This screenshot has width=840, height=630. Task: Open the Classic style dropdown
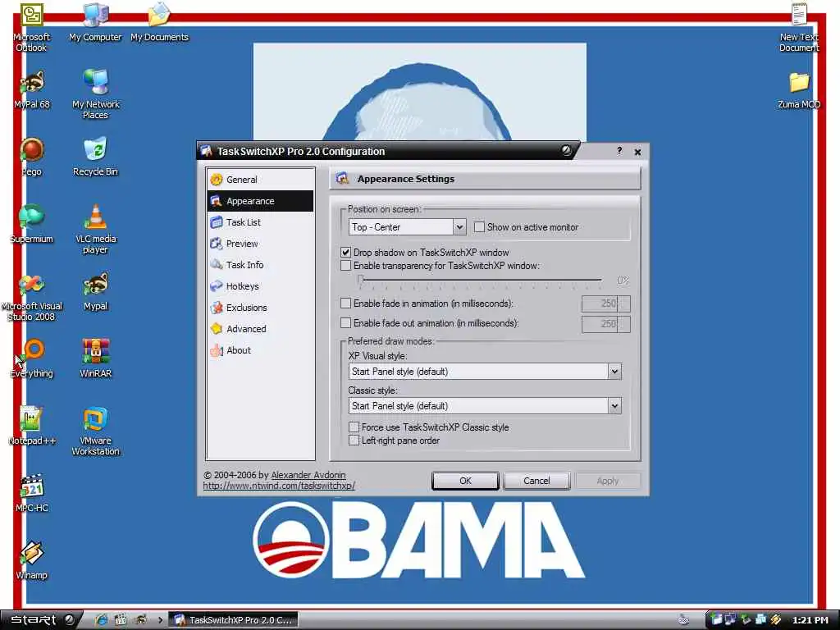pyautogui.click(x=614, y=406)
